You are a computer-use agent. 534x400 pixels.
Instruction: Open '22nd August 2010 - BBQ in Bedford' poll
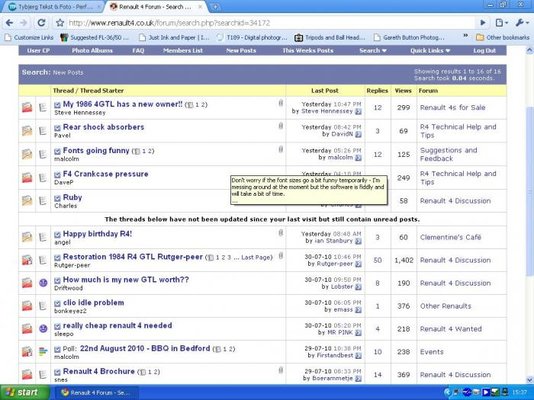click(145, 348)
